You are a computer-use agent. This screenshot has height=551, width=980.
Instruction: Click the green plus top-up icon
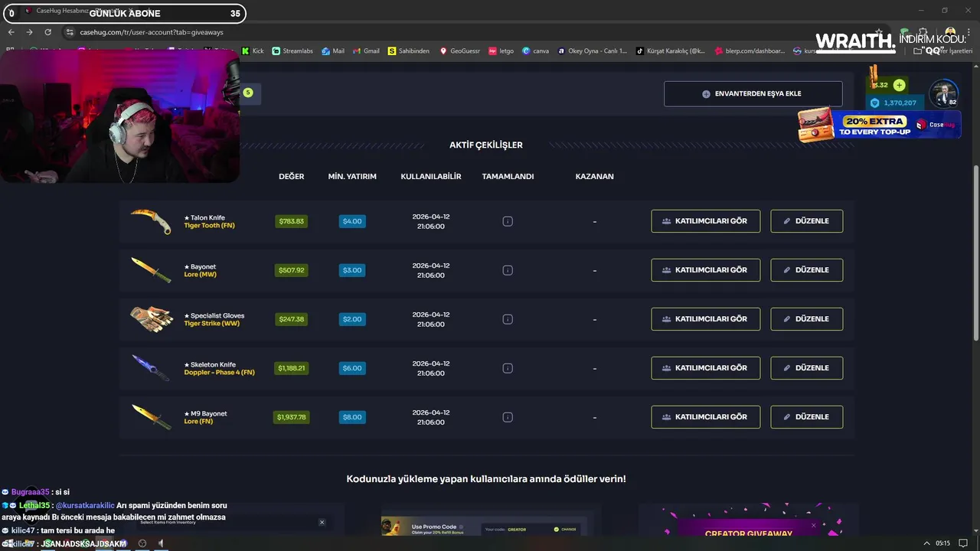click(x=899, y=85)
